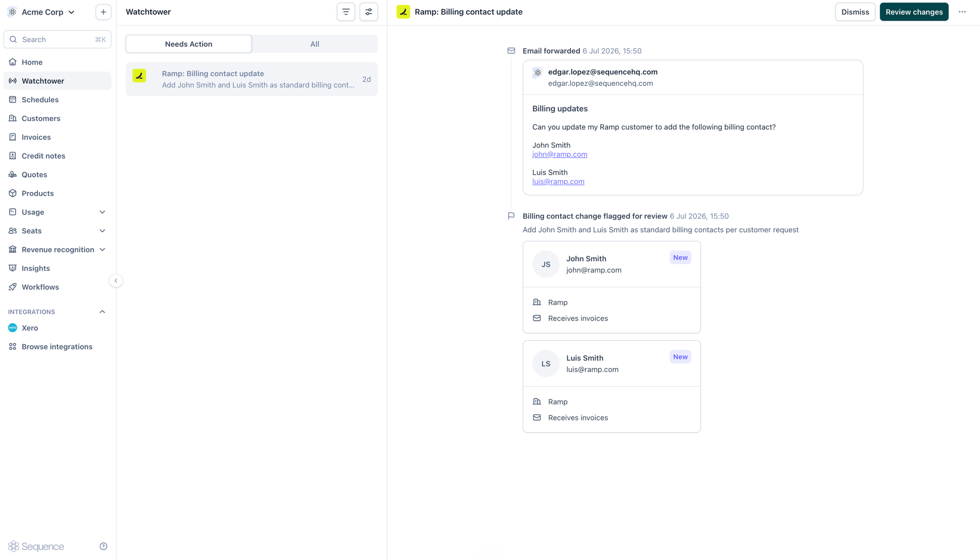
Task: Focus the Search field in the sidebar
Action: [57, 39]
